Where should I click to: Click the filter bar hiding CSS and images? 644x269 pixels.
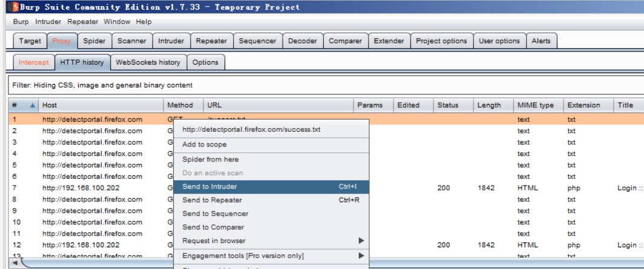click(x=326, y=85)
